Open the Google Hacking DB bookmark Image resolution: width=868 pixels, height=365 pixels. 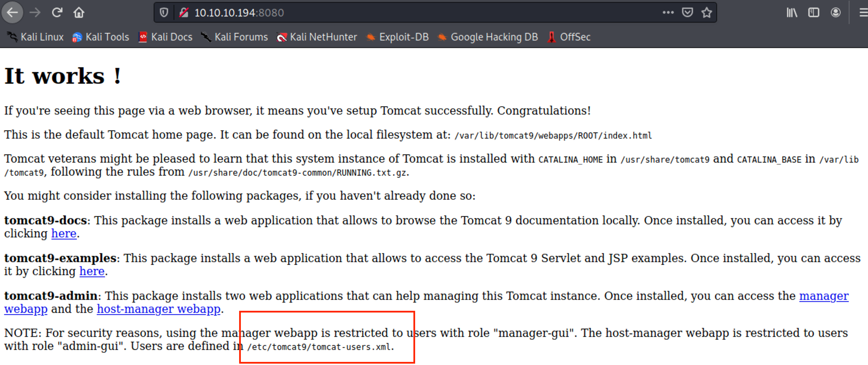(488, 37)
